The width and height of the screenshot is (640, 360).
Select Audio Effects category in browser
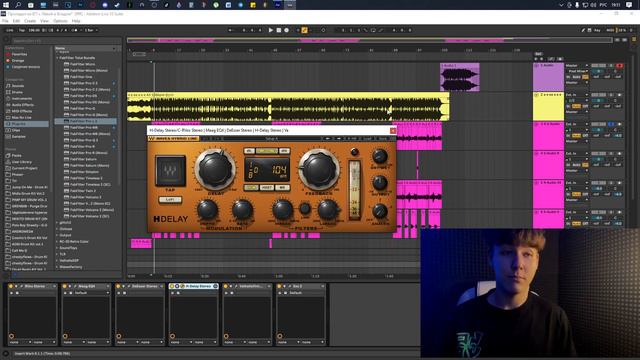pos(23,105)
